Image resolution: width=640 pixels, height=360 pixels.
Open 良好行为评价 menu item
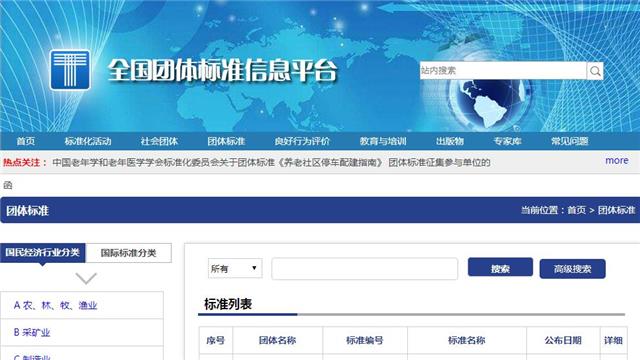pos(302,141)
